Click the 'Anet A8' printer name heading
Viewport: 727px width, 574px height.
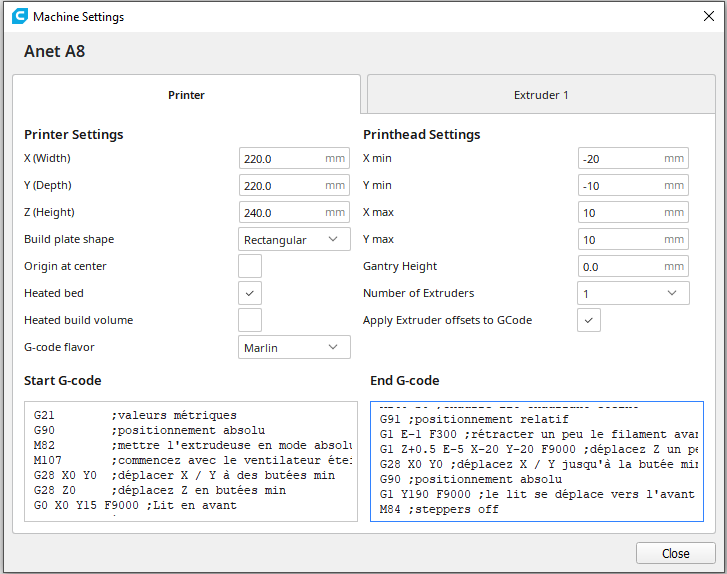point(55,51)
